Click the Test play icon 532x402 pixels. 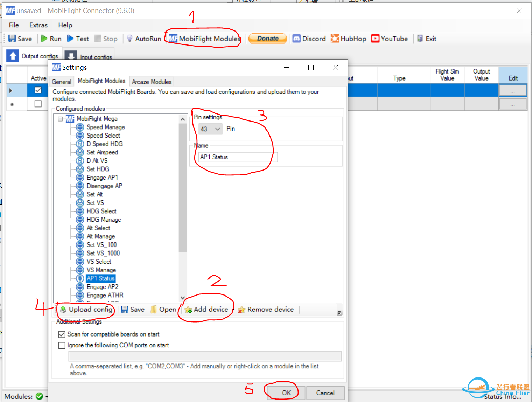(x=70, y=39)
